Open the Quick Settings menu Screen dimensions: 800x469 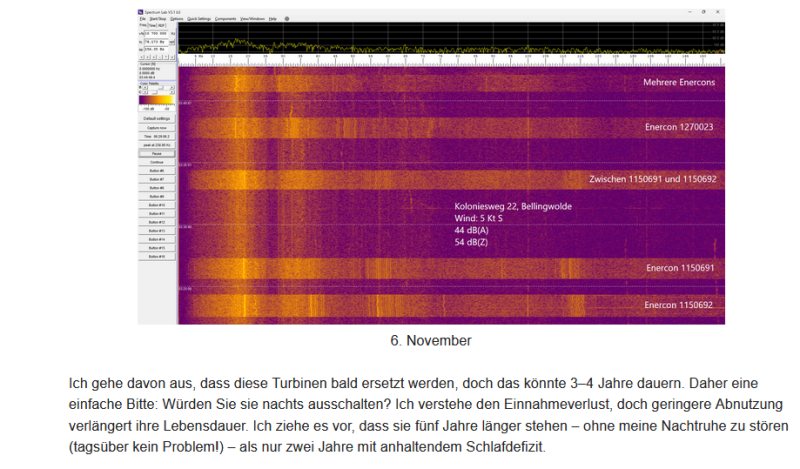(199, 19)
